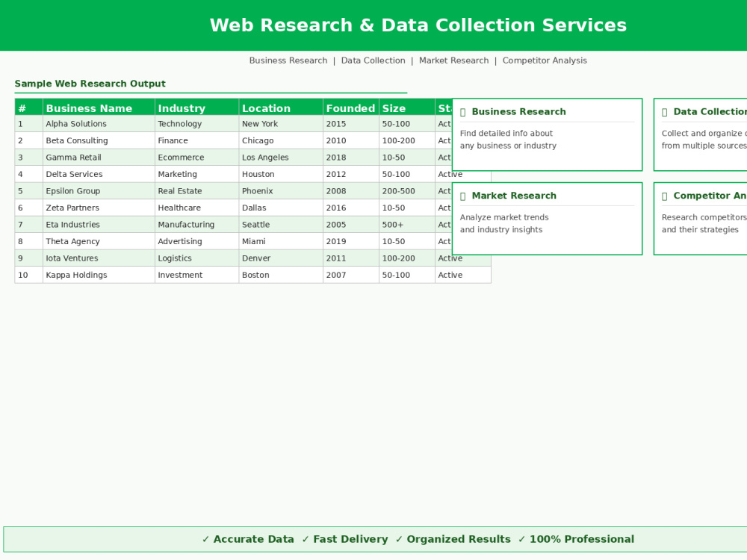
Task: Click the text Find detailed info about
Action: (x=506, y=134)
